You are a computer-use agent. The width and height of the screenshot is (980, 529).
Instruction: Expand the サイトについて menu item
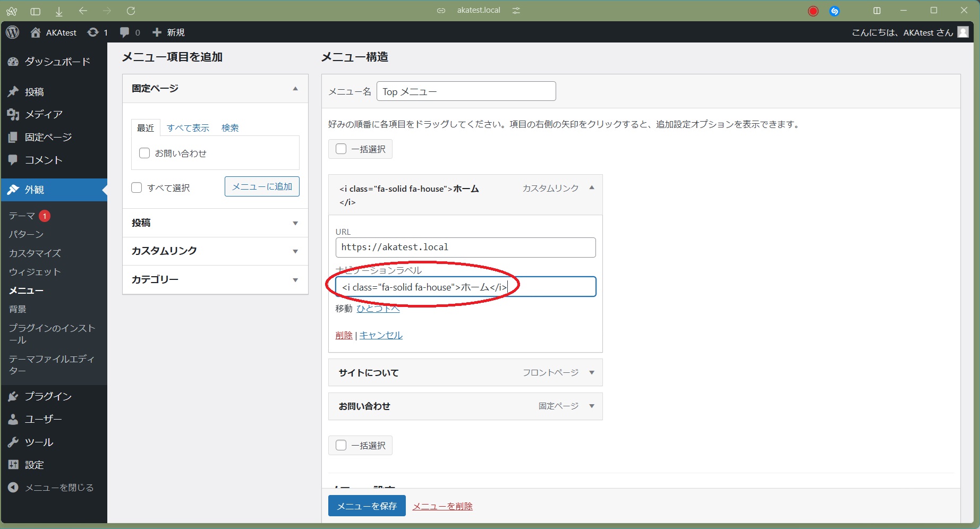coord(592,373)
